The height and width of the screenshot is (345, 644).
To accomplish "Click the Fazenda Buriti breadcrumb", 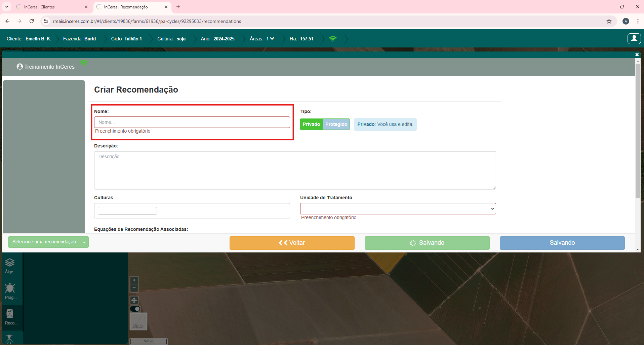I will [x=79, y=39].
